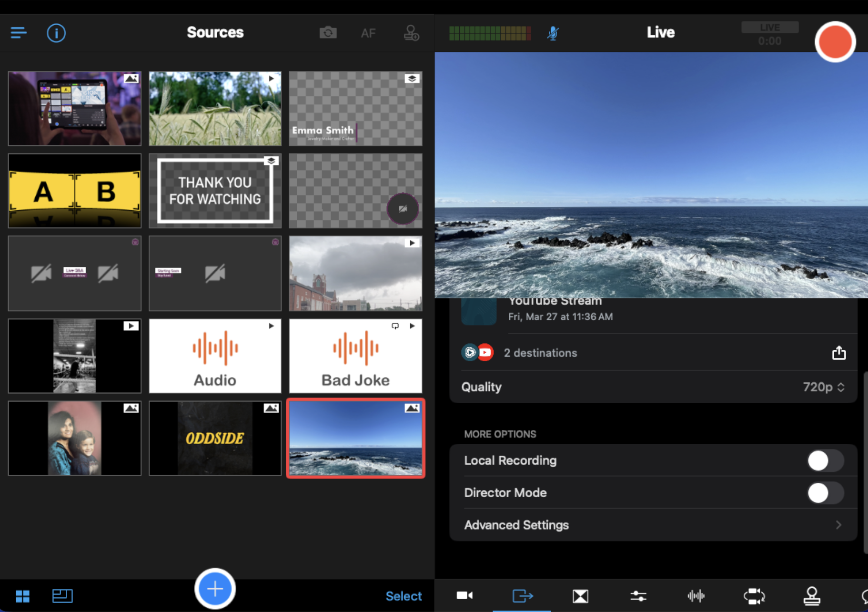Select the wheat field video source
The image size is (868, 612).
click(215, 109)
